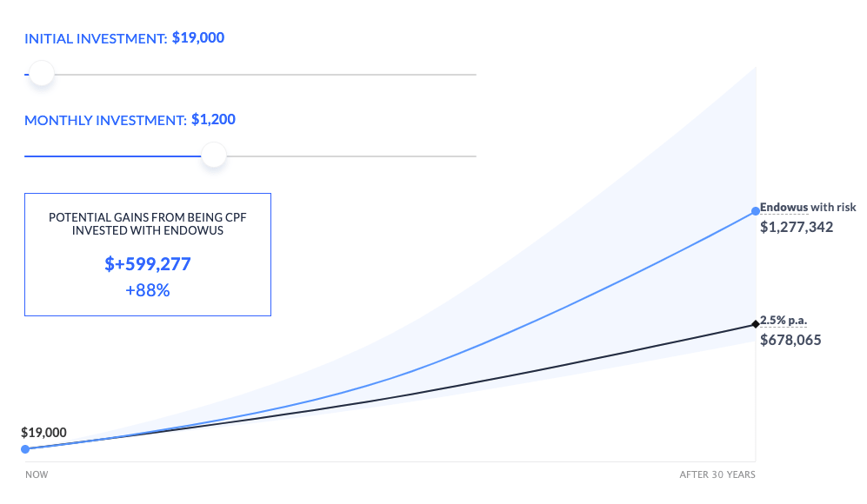
Task: Click the 'Potential gains from being CPF invested' heading
Action: [148, 222]
